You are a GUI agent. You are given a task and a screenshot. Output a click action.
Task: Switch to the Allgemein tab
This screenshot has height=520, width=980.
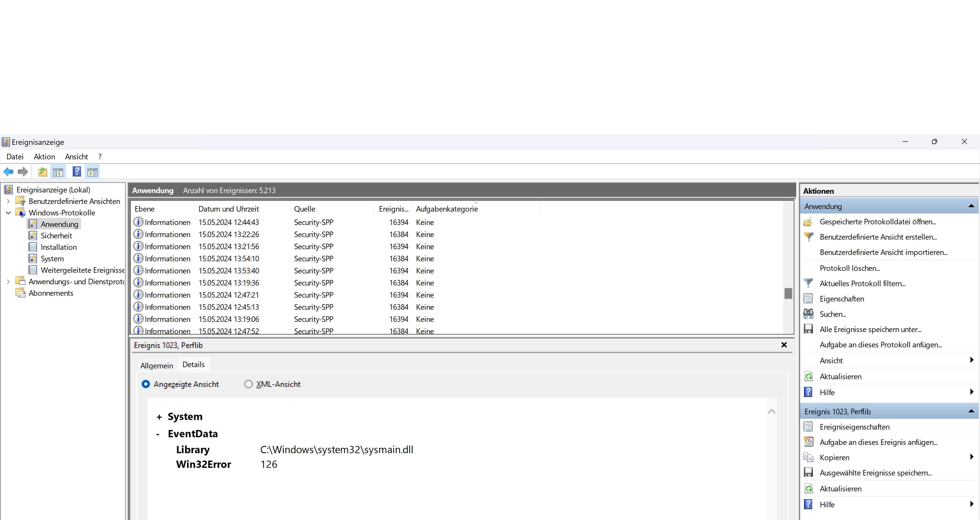156,365
